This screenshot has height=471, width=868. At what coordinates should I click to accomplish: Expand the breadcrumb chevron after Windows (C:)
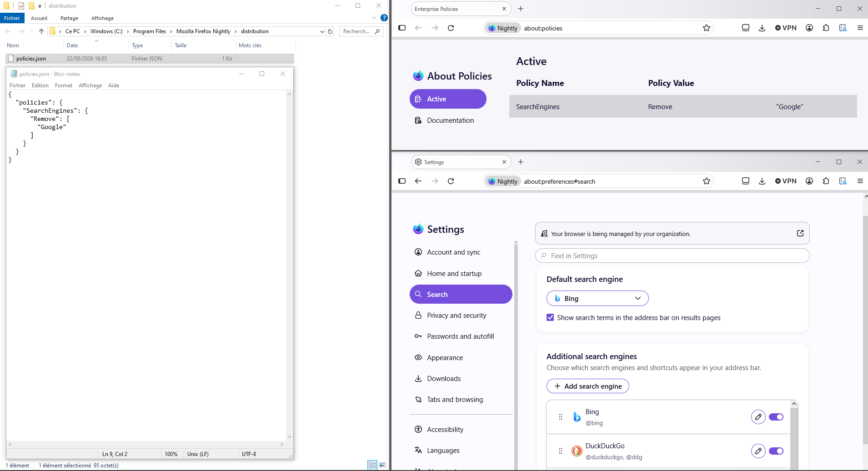[x=128, y=31]
